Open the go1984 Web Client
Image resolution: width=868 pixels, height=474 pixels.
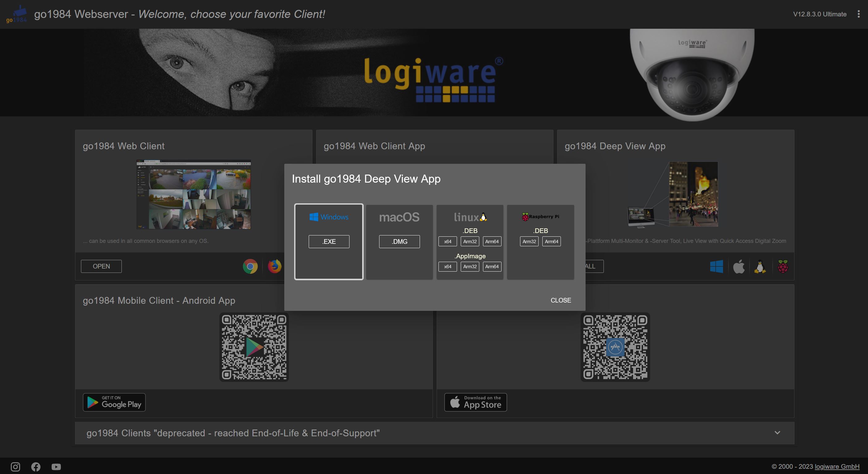click(101, 266)
